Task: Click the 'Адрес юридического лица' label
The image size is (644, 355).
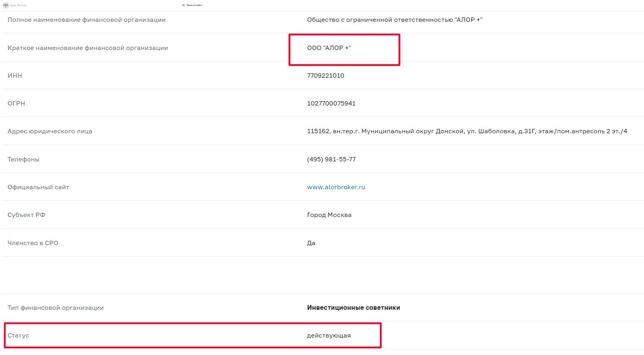Action: coord(50,131)
